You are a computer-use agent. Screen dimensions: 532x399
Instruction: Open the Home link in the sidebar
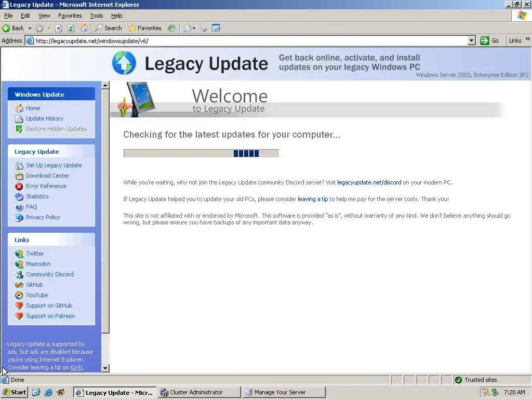pos(33,108)
